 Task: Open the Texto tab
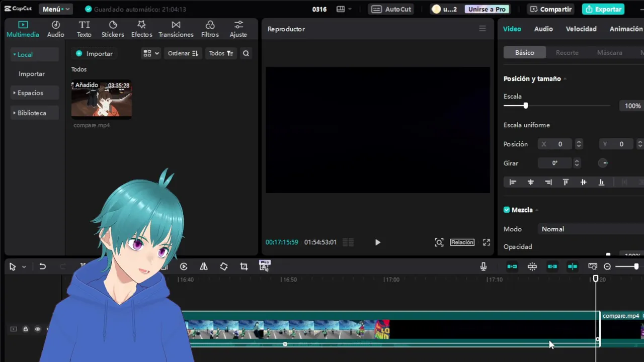[84, 29]
